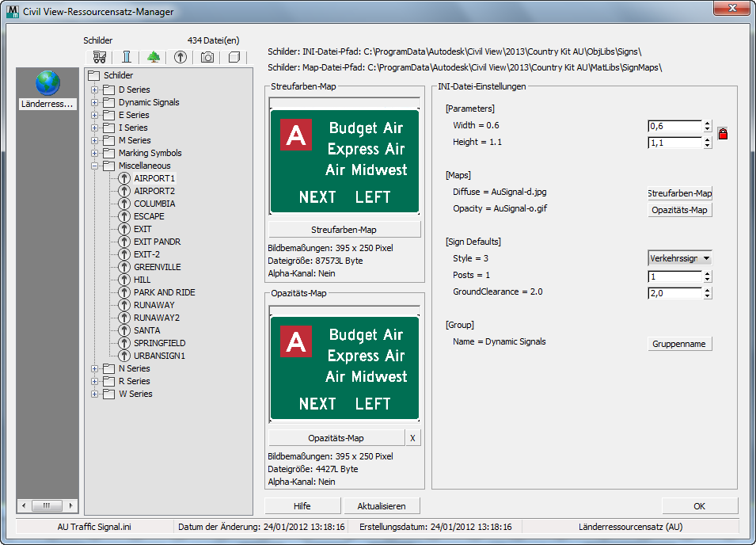
Task: Click the URBANSIGN1 sign icon
Action: pos(124,356)
